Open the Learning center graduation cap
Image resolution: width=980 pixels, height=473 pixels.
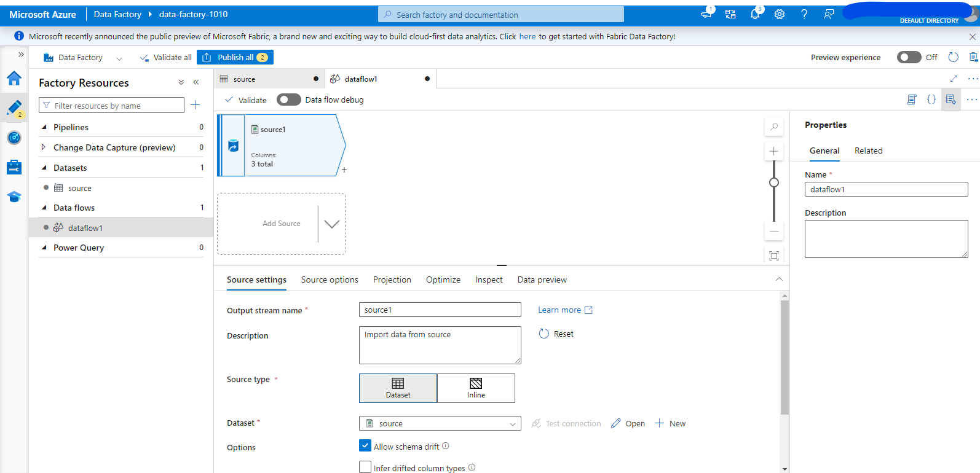(x=14, y=197)
